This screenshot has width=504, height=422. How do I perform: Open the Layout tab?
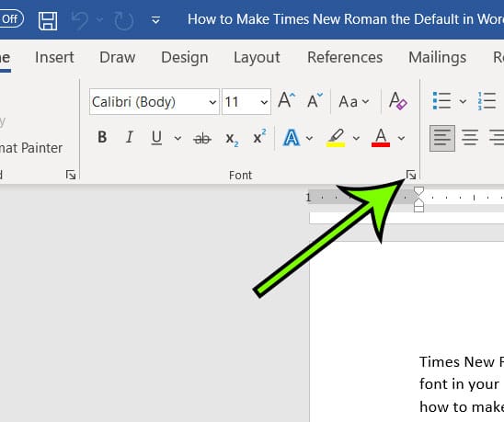point(257,58)
